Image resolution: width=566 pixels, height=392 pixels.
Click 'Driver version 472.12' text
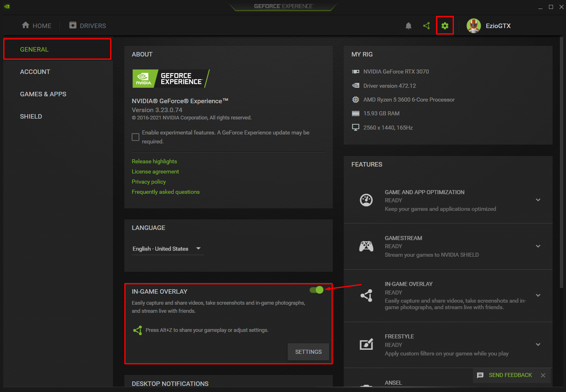[390, 86]
